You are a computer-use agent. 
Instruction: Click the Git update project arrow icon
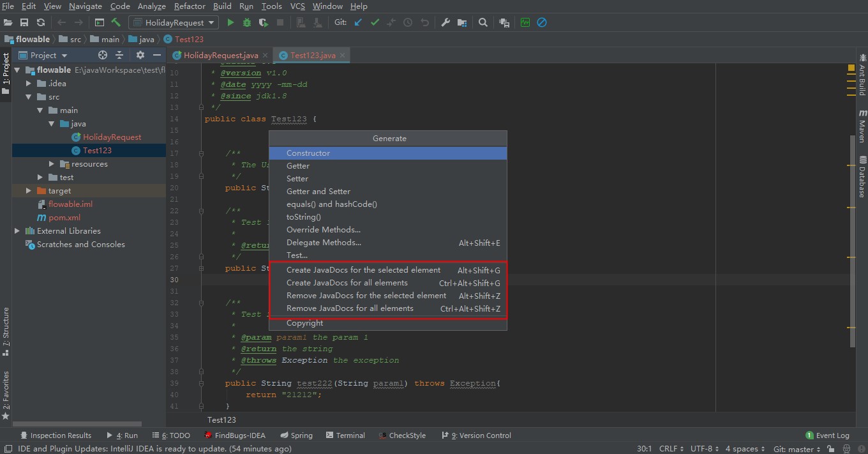click(x=358, y=22)
